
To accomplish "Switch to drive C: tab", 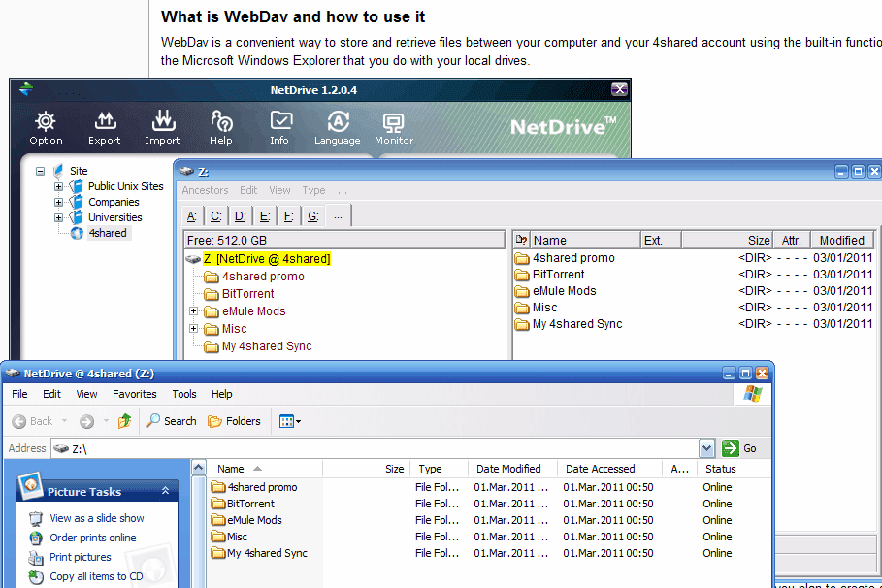I will pos(215,216).
